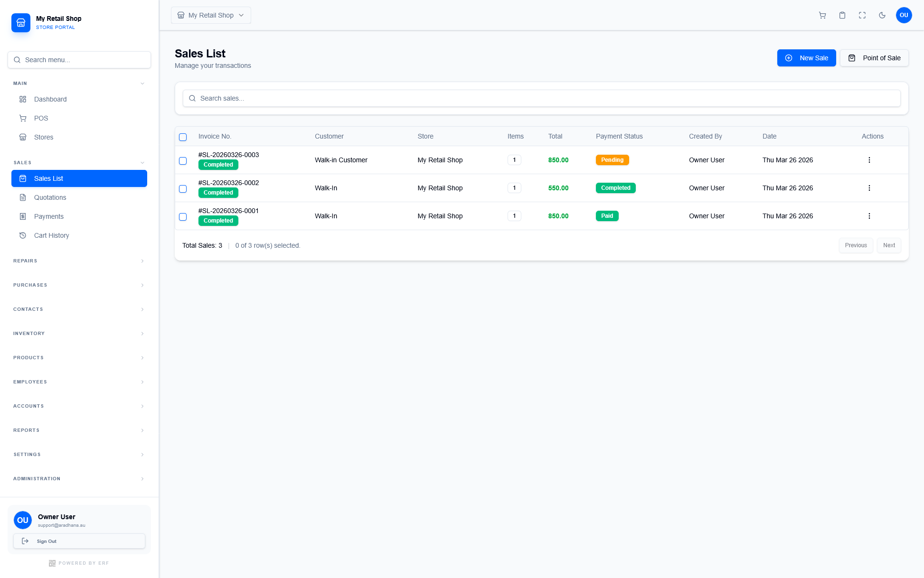
Task: Sort by Invoice No. column header
Action: [x=215, y=136]
